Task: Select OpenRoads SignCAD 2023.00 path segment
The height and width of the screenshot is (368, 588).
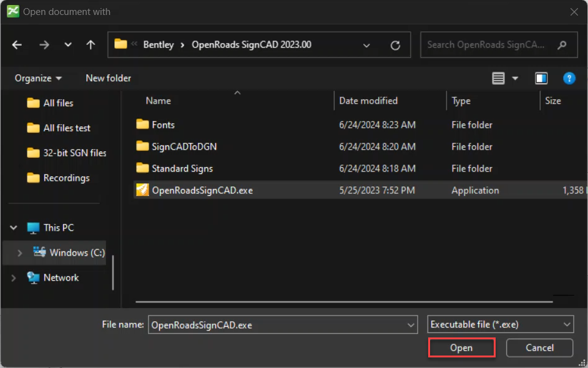Action: click(252, 44)
